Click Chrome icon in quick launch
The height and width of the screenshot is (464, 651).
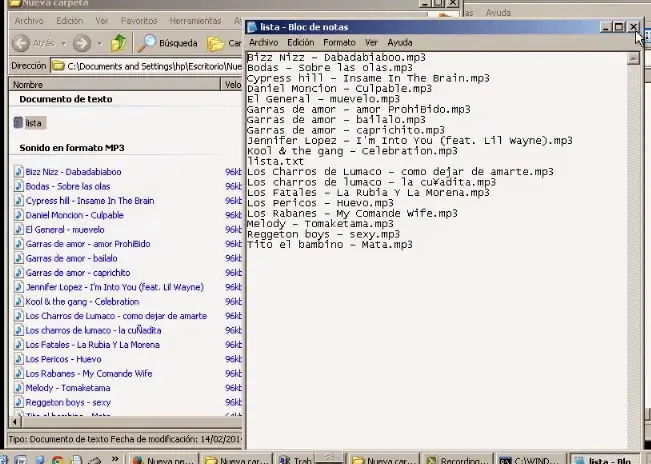coord(58,460)
